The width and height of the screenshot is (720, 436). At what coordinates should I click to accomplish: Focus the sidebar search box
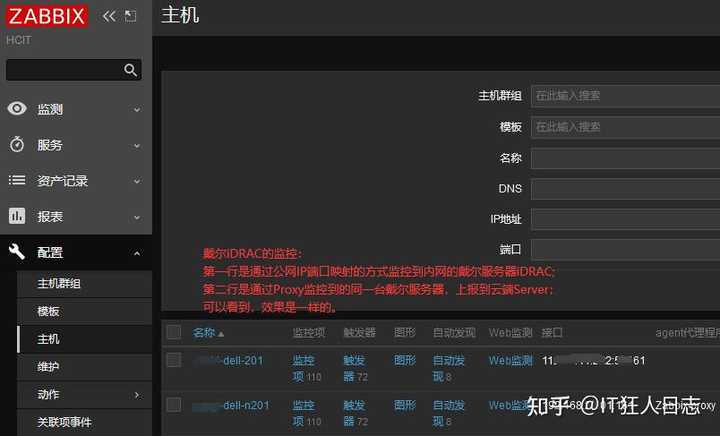(x=73, y=70)
